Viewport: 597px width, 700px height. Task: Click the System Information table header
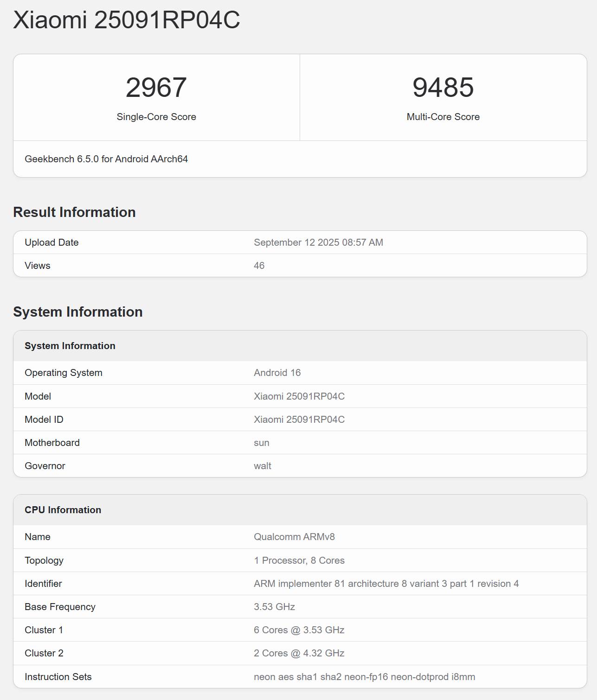click(70, 346)
